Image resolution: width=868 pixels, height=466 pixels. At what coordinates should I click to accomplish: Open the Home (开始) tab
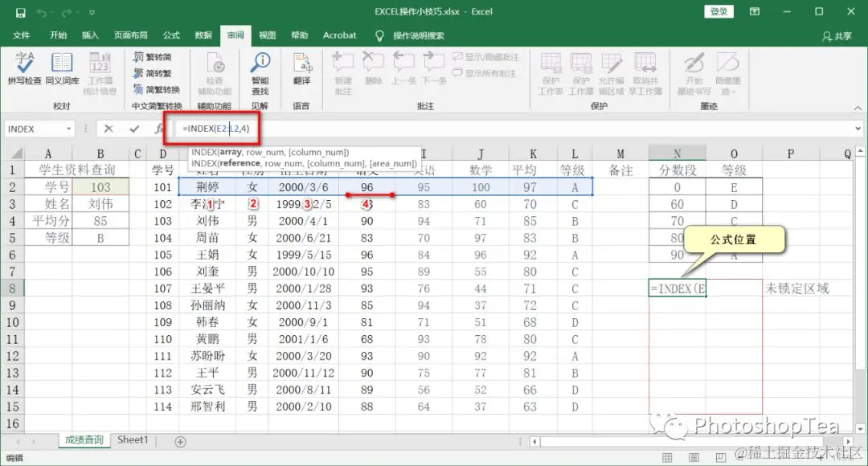coord(58,35)
